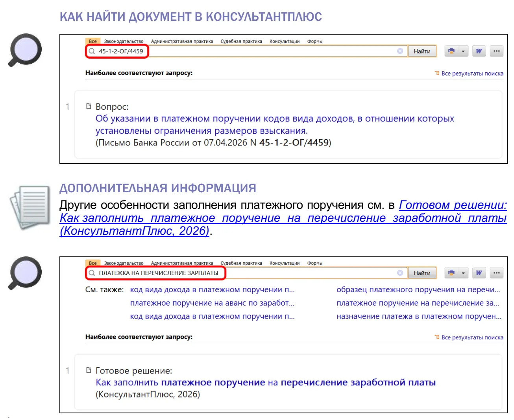The height and width of the screenshot is (420, 514).
Task: Expand the print dropdown arrow beside the 45-1-2-ОГ/4459 search
Action: (463, 51)
